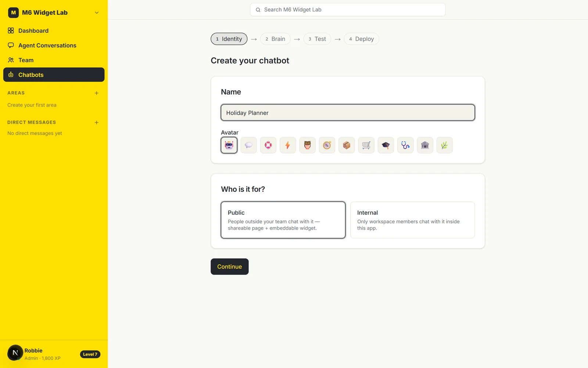Select the Public audience option
This screenshot has height=368, width=588.
pyautogui.click(x=283, y=220)
